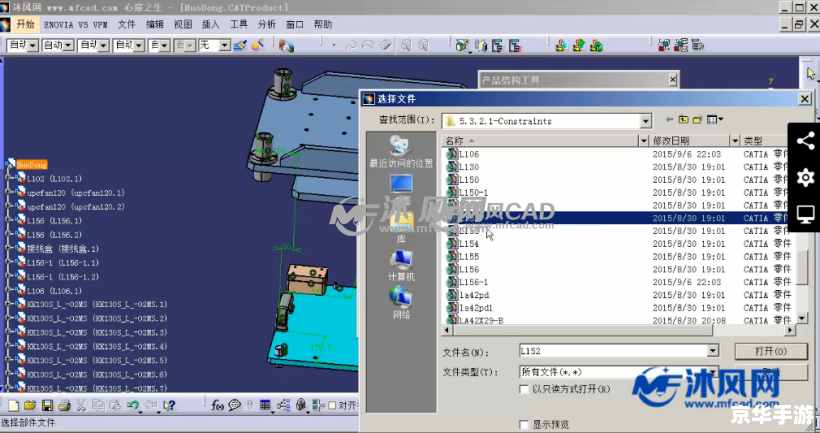Open Desktop location in dialog sidebar
Screen dimensions: 820x433
tap(401, 184)
